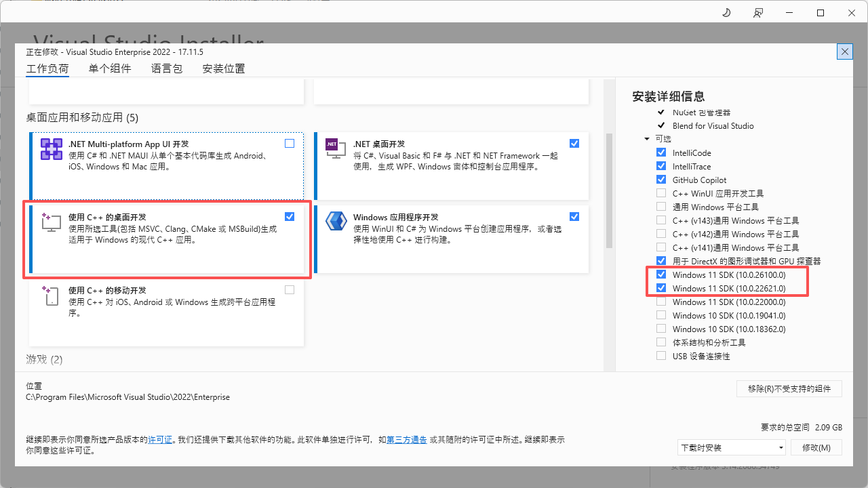Screen dimensions: 868x488
Task: Uncheck DirectX 图形调试器和 GPU 探查器 option
Action: click(x=661, y=261)
